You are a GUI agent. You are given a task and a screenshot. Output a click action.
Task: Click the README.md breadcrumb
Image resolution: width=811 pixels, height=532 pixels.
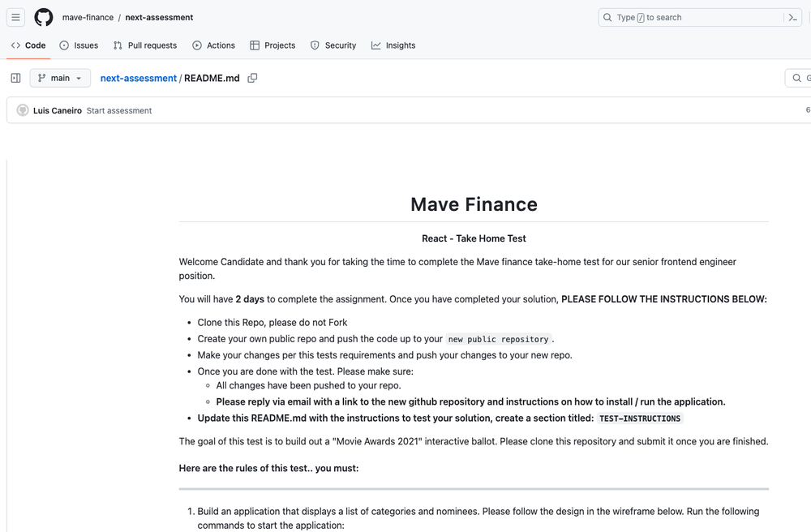tap(212, 78)
